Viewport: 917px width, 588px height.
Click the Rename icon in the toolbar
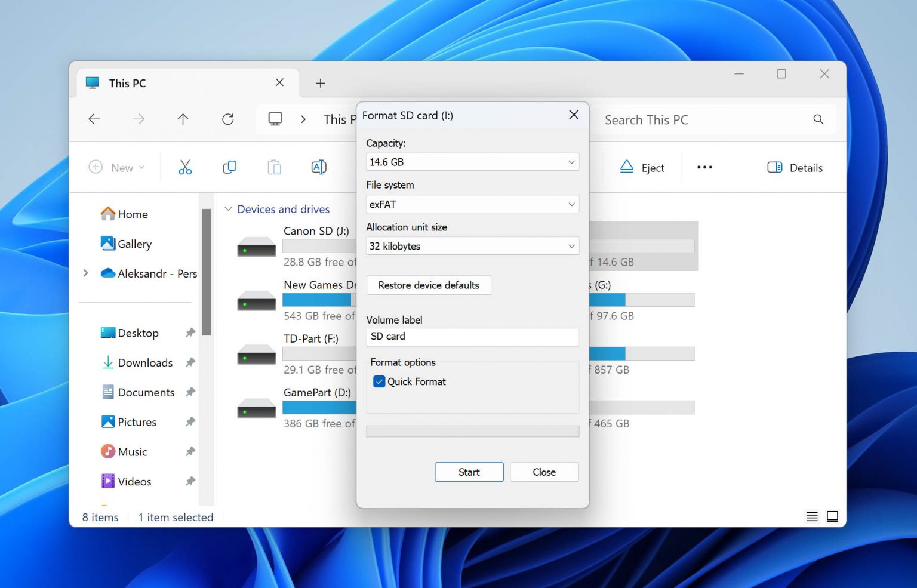tap(319, 167)
